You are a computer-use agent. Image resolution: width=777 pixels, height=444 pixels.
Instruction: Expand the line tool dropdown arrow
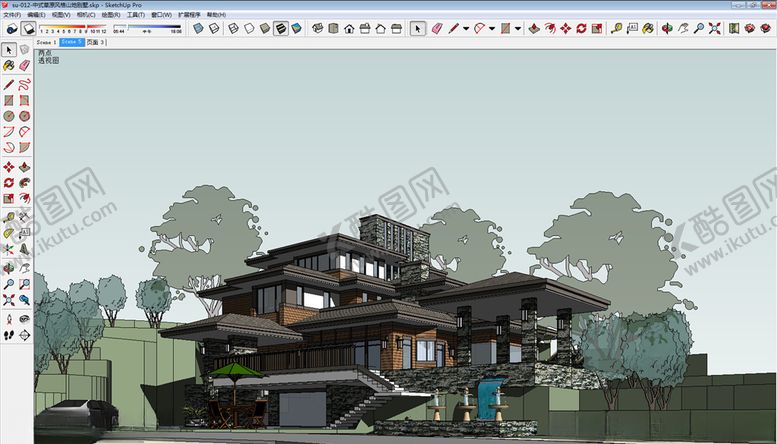(466, 29)
